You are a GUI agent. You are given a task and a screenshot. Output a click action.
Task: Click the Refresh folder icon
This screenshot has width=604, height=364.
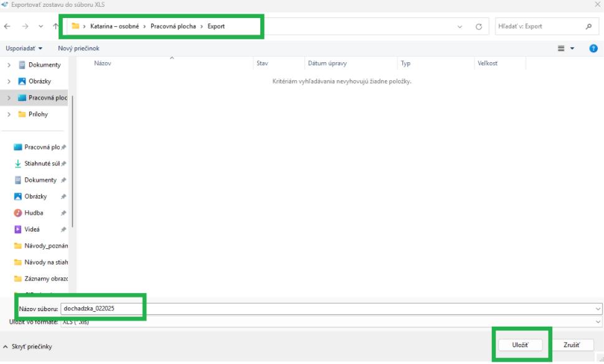click(x=479, y=27)
